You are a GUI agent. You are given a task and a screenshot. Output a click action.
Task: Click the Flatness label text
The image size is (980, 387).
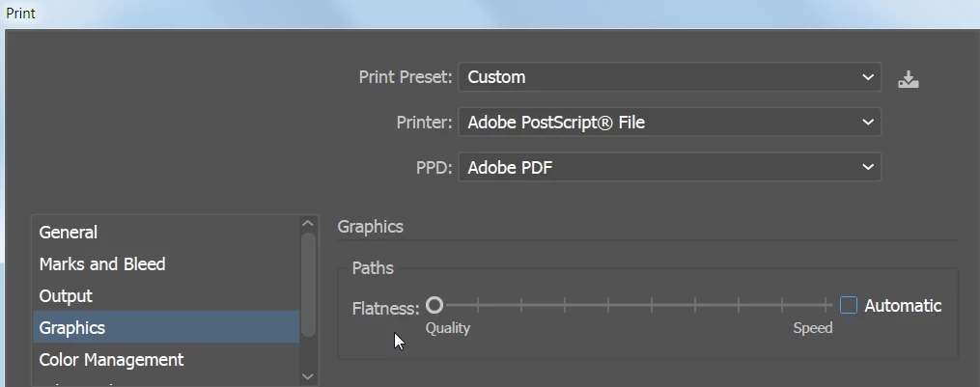385,309
